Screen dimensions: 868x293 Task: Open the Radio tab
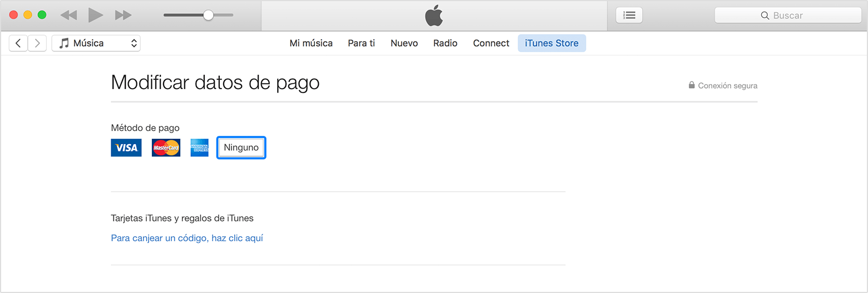tap(445, 43)
